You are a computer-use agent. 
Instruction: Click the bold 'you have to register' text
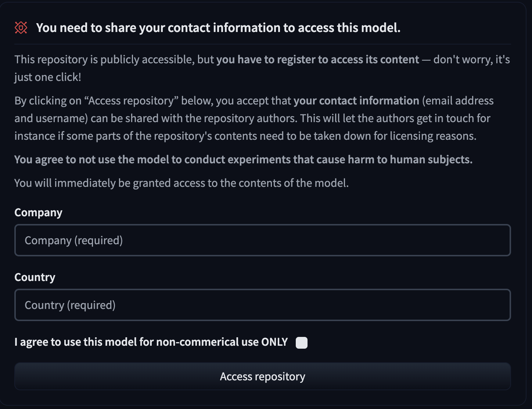click(x=317, y=60)
